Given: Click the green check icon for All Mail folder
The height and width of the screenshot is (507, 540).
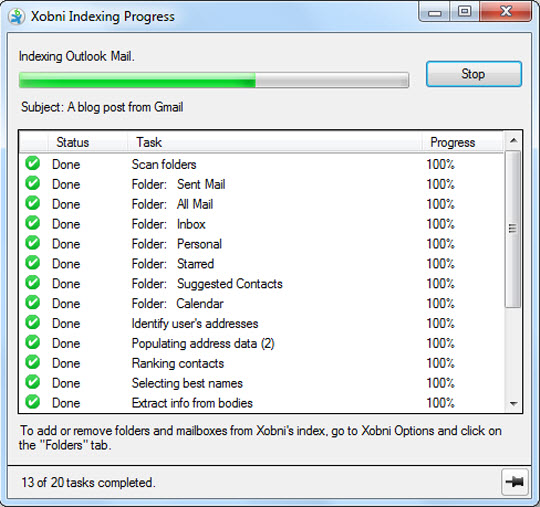Looking at the screenshot, I should [x=32, y=203].
